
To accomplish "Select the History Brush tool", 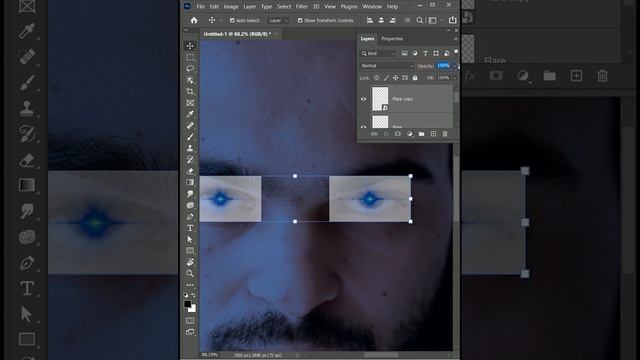I will pos(190,160).
